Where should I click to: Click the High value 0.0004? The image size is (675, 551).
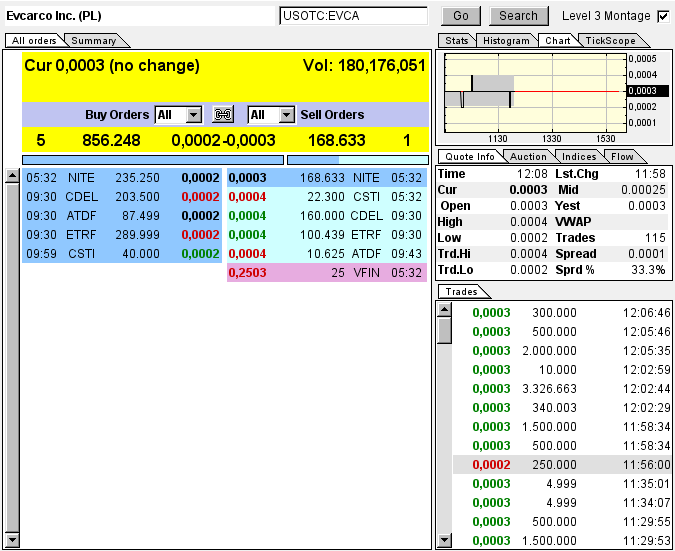pos(529,222)
